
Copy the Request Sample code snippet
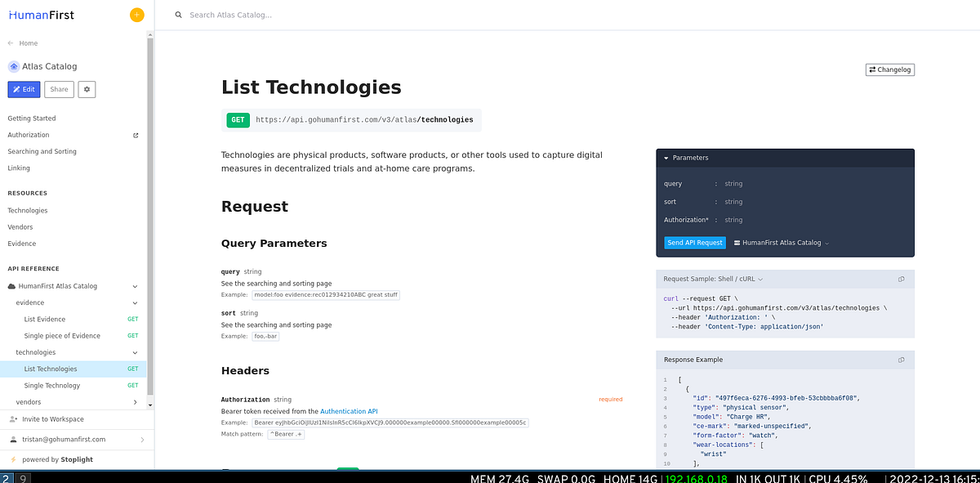coord(901,279)
